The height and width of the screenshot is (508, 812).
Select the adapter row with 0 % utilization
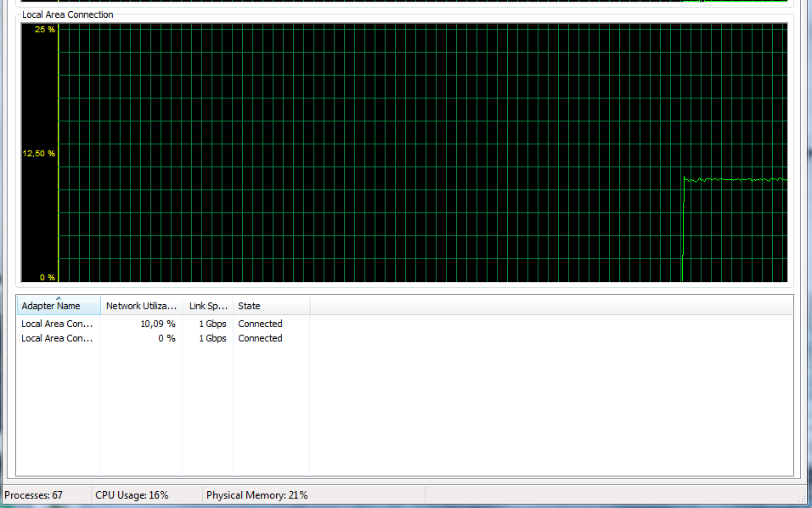click(163, 338)
